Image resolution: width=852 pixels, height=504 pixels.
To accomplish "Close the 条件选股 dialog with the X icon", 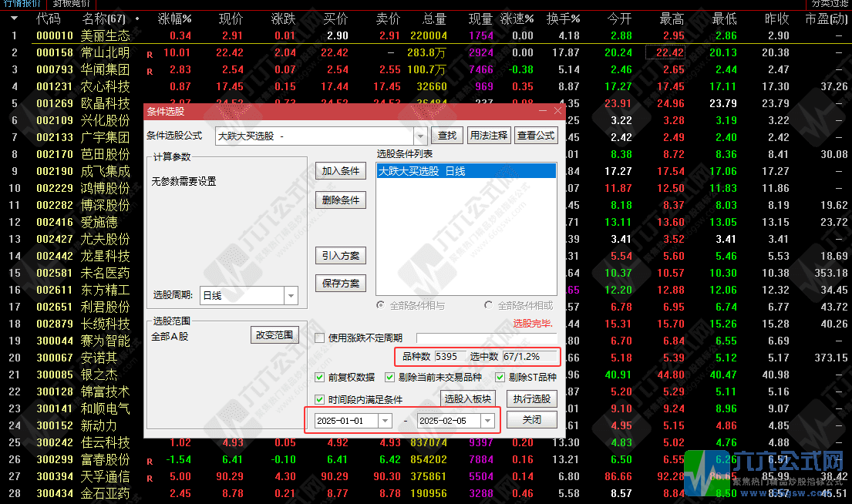I will coord(557,112).
